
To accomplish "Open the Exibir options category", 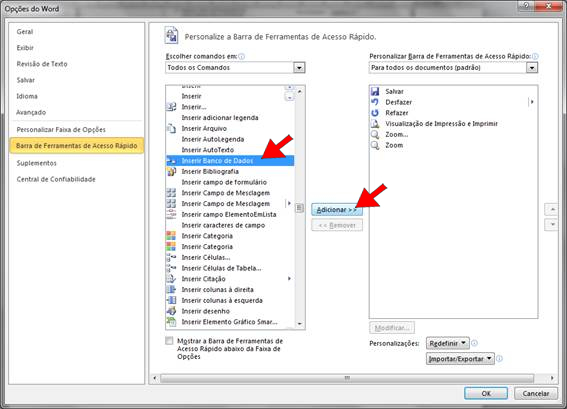I will pos(25,48).
